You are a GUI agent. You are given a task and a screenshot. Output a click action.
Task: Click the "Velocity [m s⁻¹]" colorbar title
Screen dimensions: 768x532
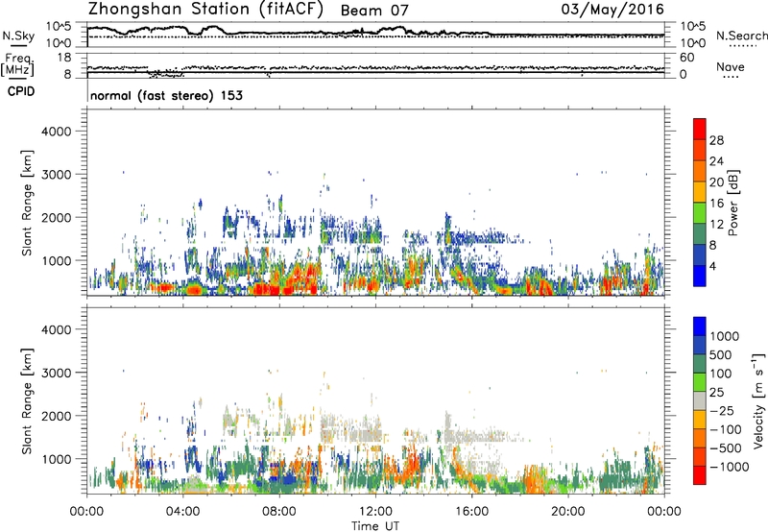click(758, 400)
